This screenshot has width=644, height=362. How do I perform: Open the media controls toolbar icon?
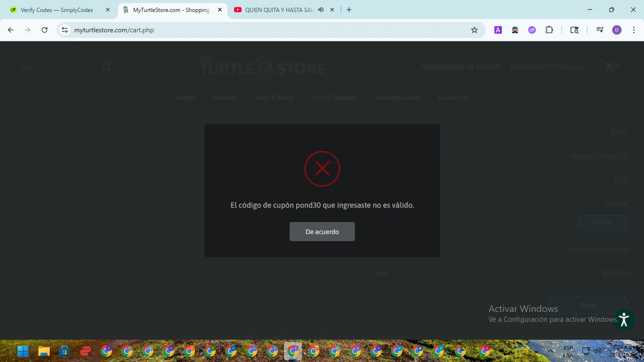pos(600,30)
